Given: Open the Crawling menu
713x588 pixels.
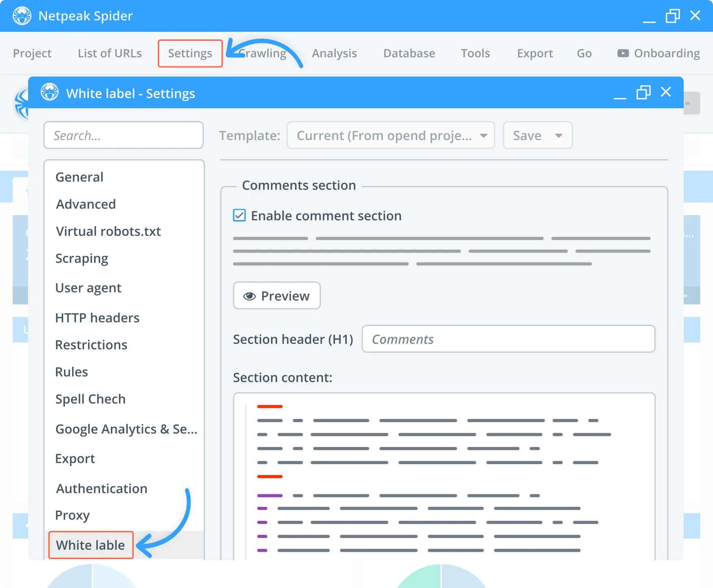Looking at the screenshot, I should [x=262, y=53].
